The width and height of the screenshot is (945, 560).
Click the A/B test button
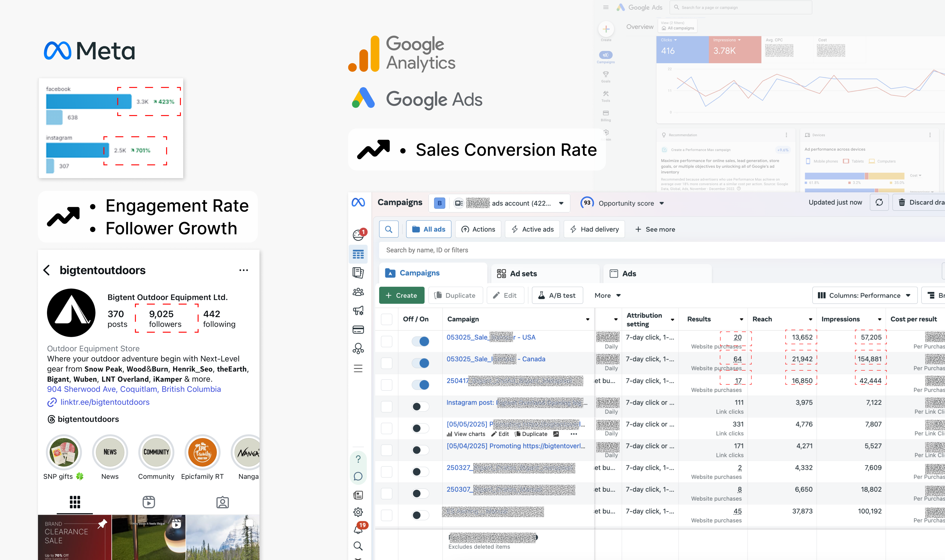coord(557,295)
